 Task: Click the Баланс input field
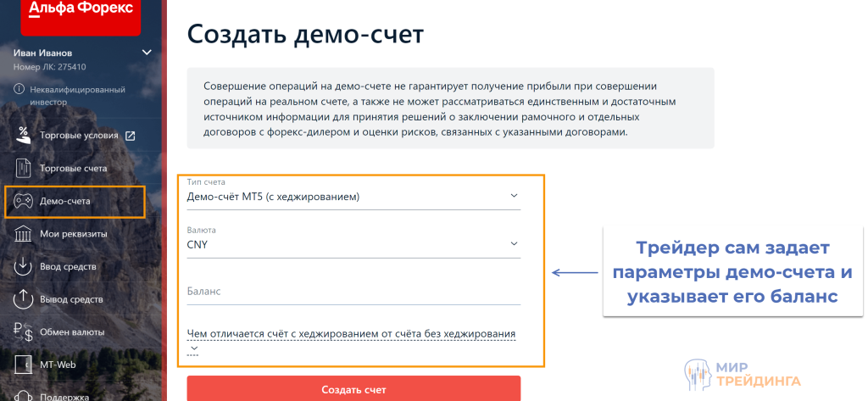point(353,292)
